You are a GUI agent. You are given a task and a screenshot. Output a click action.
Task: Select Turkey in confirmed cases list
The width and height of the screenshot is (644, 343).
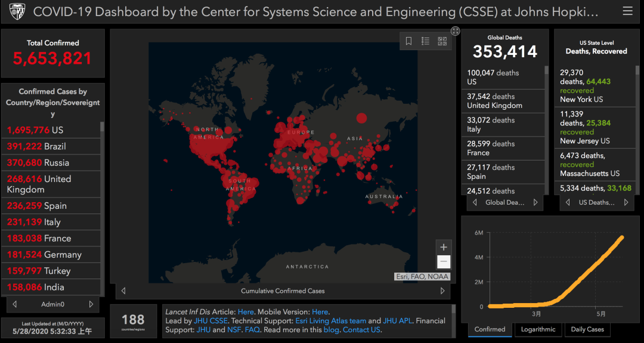(x=51, y=271)
